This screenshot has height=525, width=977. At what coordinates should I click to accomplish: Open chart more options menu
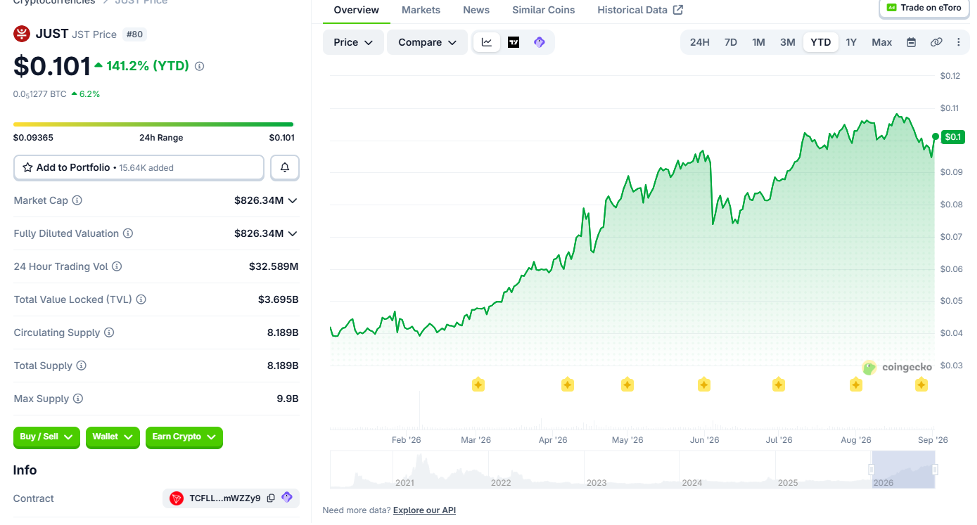[958, 42]
